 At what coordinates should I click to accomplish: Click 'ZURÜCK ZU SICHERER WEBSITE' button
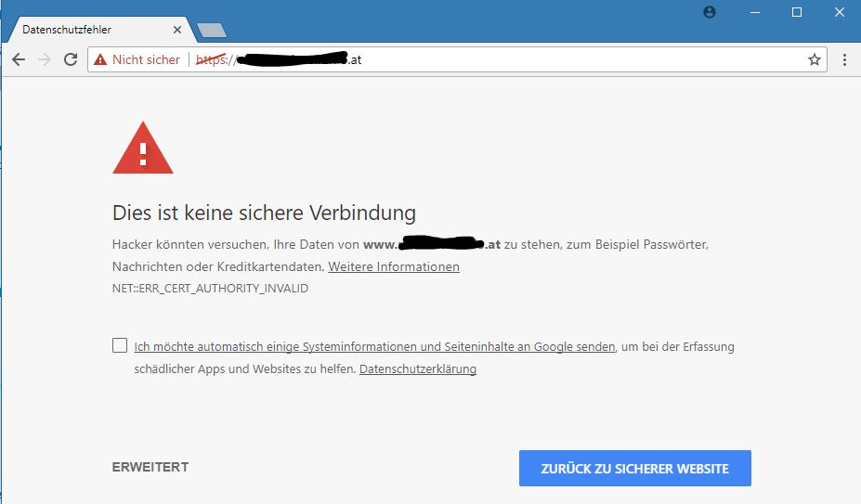tap(634, 469)
